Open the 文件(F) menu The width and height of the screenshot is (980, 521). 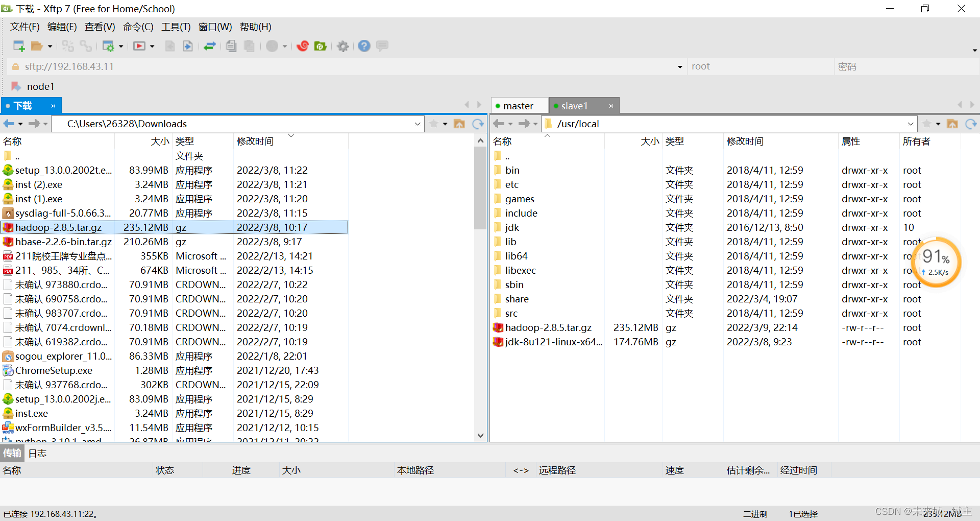[25, 27]
